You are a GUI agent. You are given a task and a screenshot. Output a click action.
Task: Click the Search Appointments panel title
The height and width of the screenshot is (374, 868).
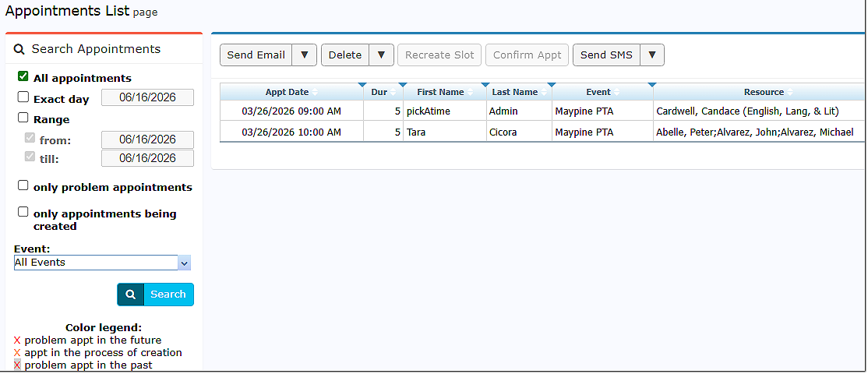[x=96, y=49]
